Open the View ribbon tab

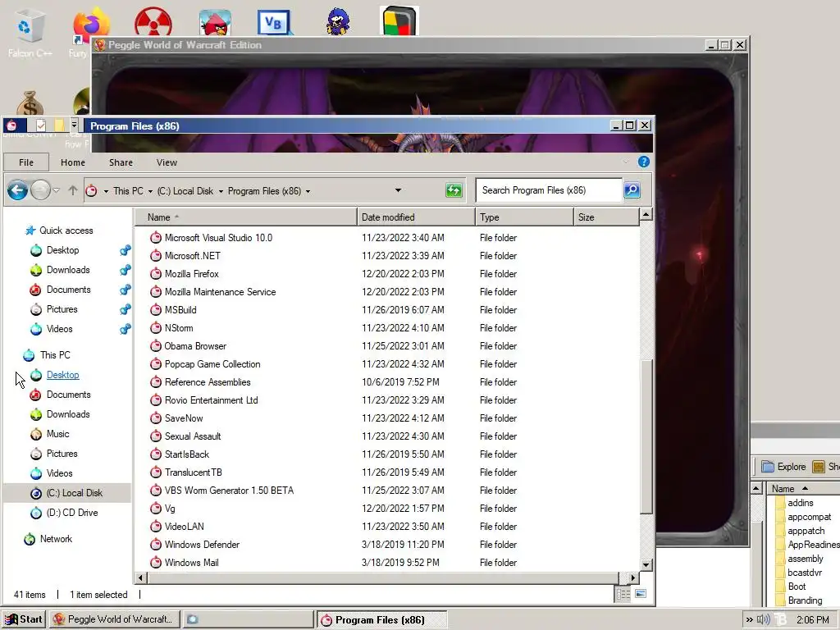167,162
